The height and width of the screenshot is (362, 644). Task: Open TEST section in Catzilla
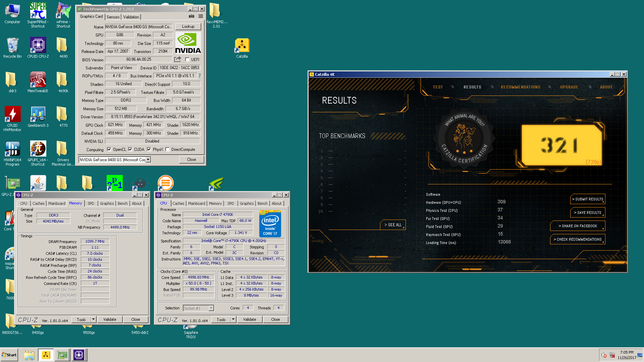(438, 87)
